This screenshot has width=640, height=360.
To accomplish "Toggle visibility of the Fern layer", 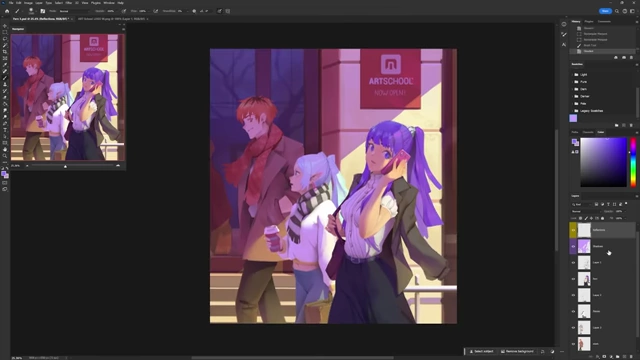I will (x=573, y=279).
